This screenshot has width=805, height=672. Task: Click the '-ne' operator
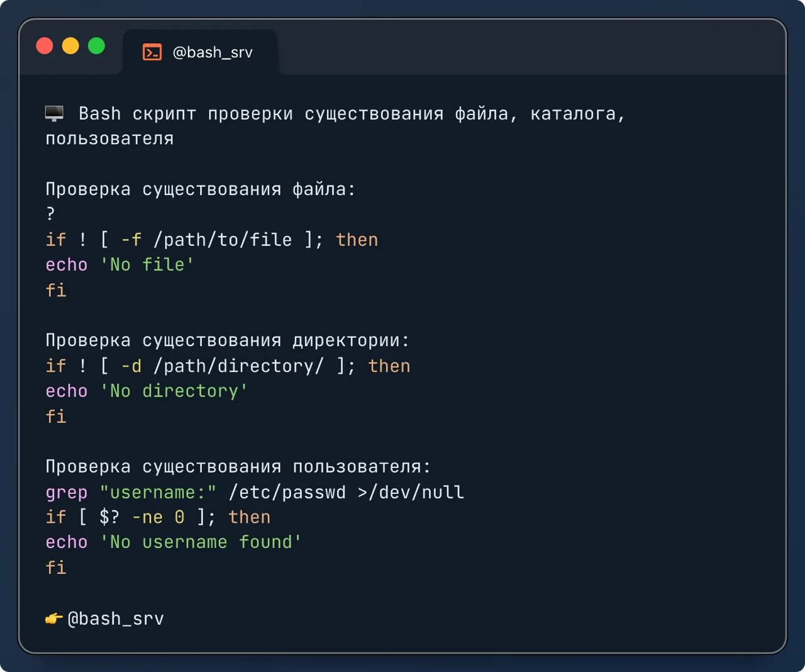click(147, 518)
